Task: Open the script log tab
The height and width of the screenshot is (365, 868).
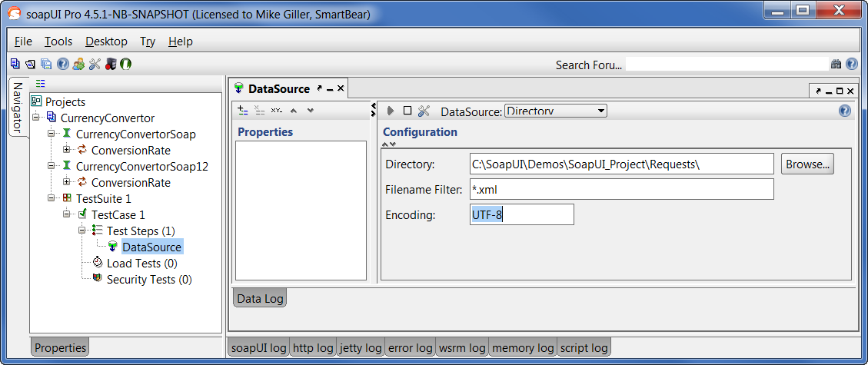Action: 584,348
